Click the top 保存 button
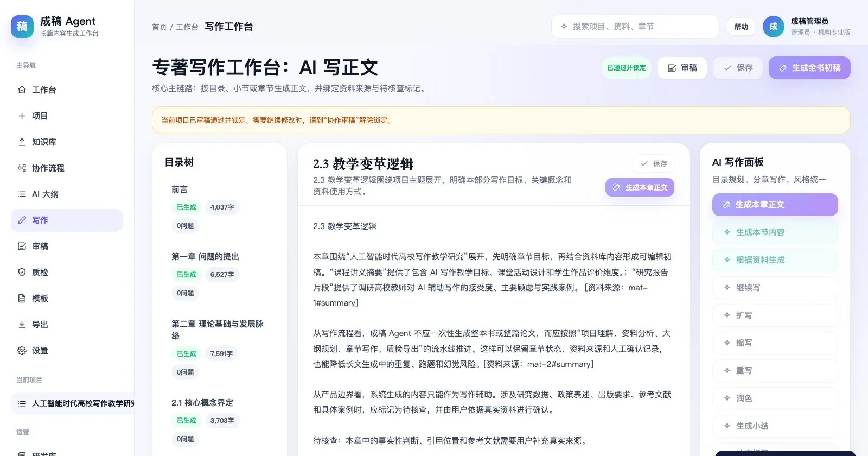868x456 pixels. click(x=738, y=68)
